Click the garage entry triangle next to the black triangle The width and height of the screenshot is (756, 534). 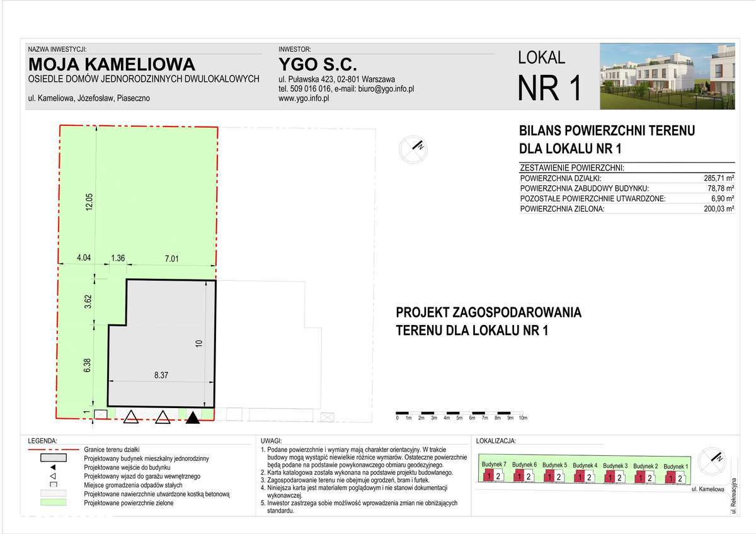click(x=163, y=416)
